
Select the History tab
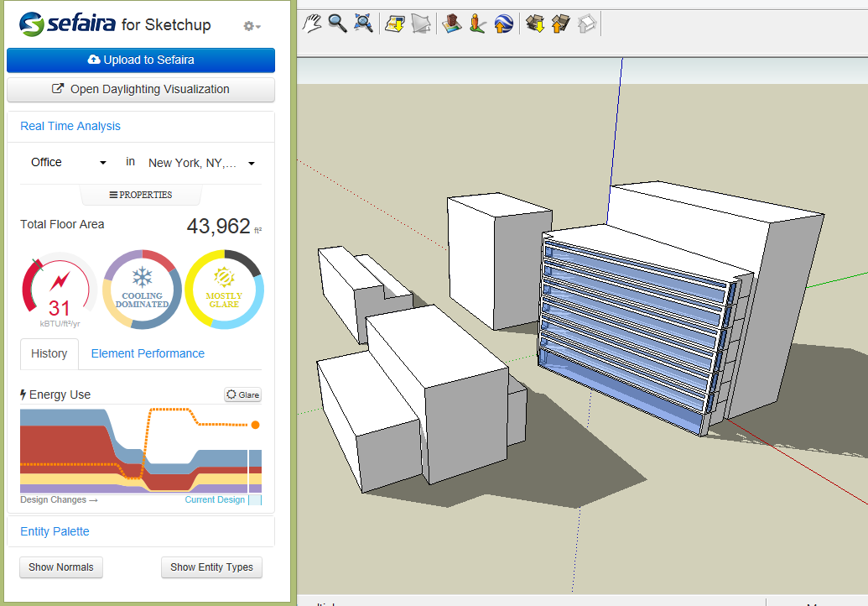(49, 353)
